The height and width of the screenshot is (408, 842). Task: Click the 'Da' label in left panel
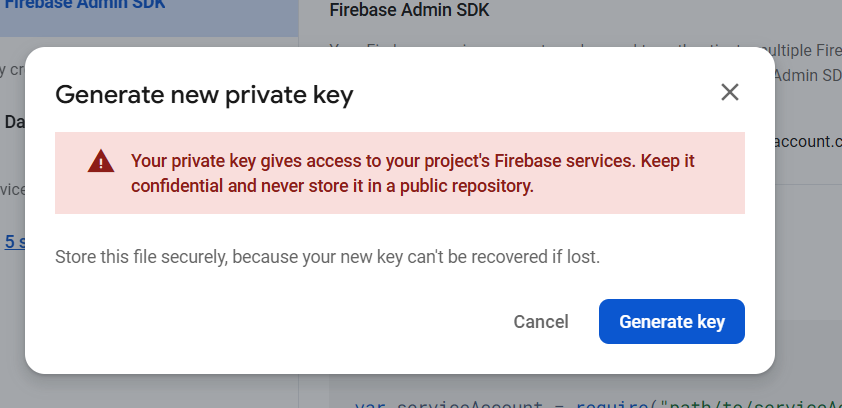click(14, 122)
